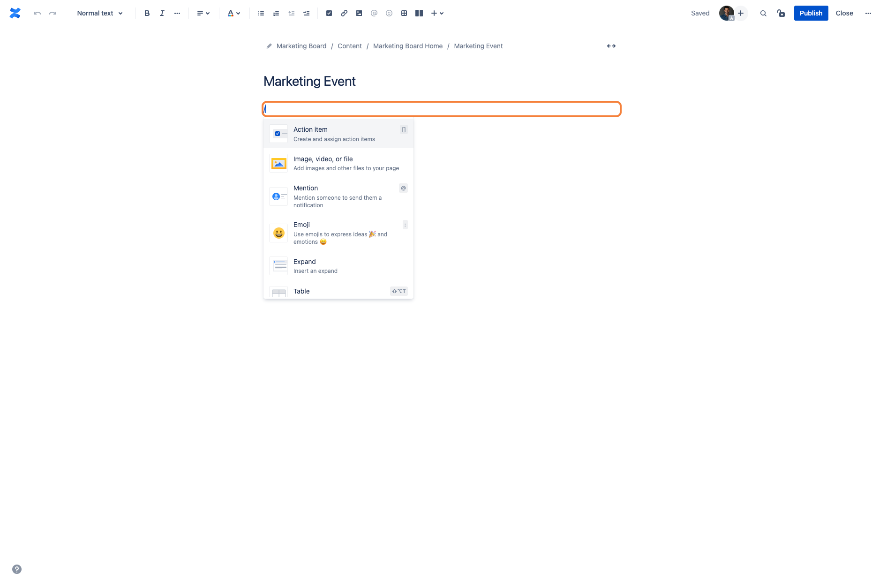887x588 pixels.
Task: Open the help question mark icon
Action: (17, 569)
